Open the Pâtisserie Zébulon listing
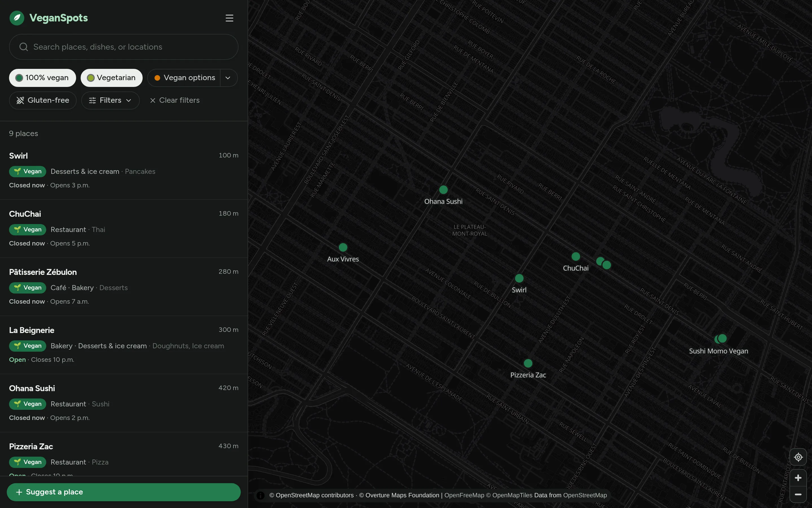812x508 pixels. coord(124,286)
